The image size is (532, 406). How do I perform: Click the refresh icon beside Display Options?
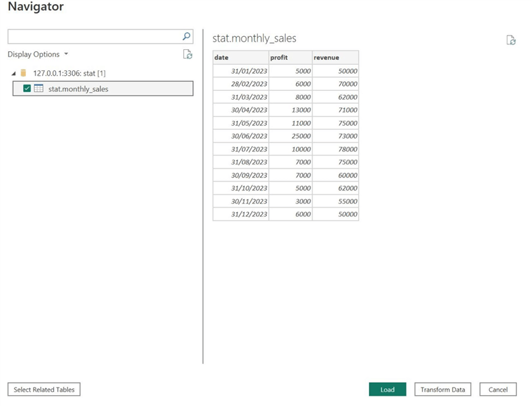click(x=188, y=55)
